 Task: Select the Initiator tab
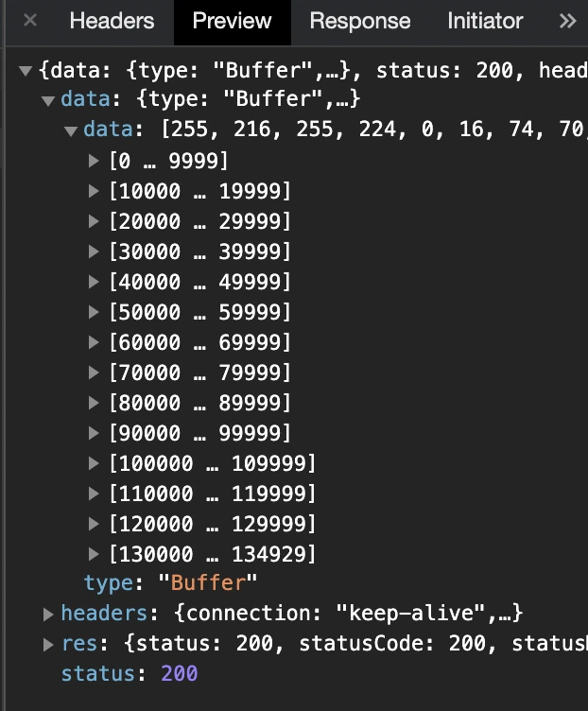(x=485, y=21)
